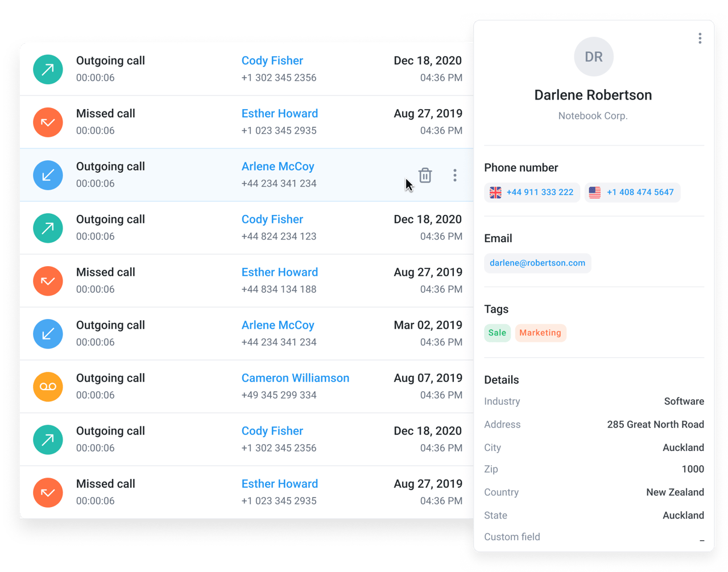
Task: Call US number +1 408 474 5647
Action: click(x=640, y=192)
